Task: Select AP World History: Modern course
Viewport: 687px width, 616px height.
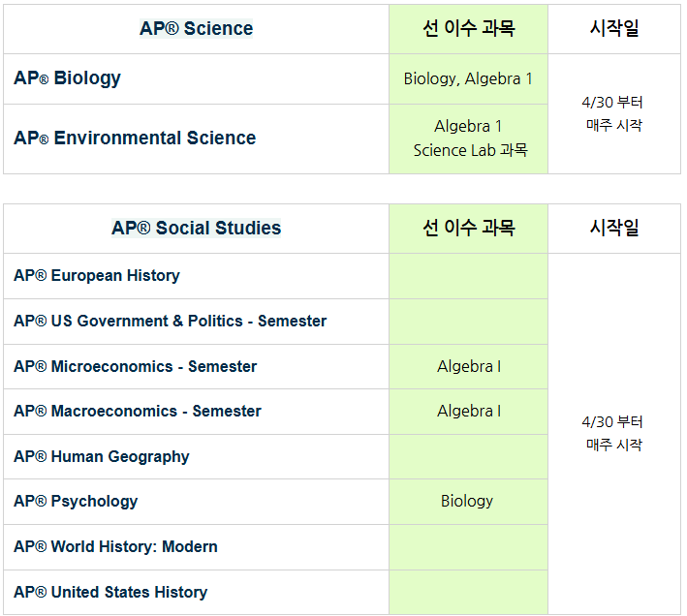Action: 115,547
